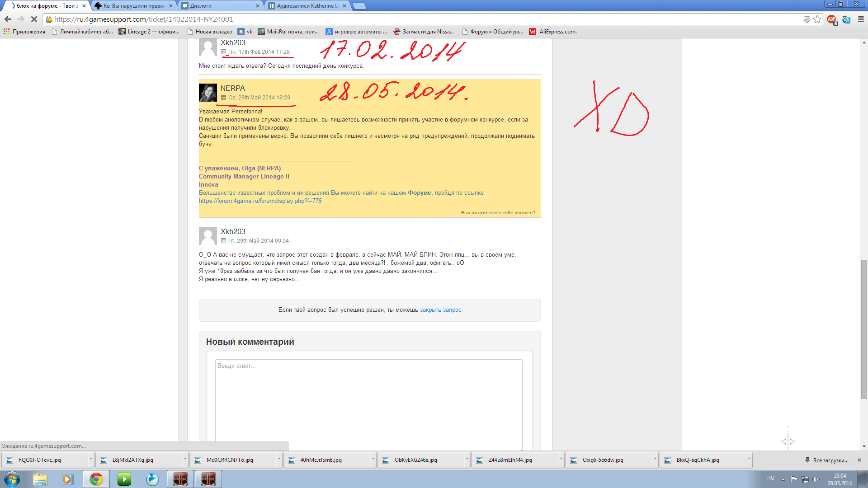
Task: Click Все загрузки show all downloads
Action: pyautogui.click(x=830, y=460)
